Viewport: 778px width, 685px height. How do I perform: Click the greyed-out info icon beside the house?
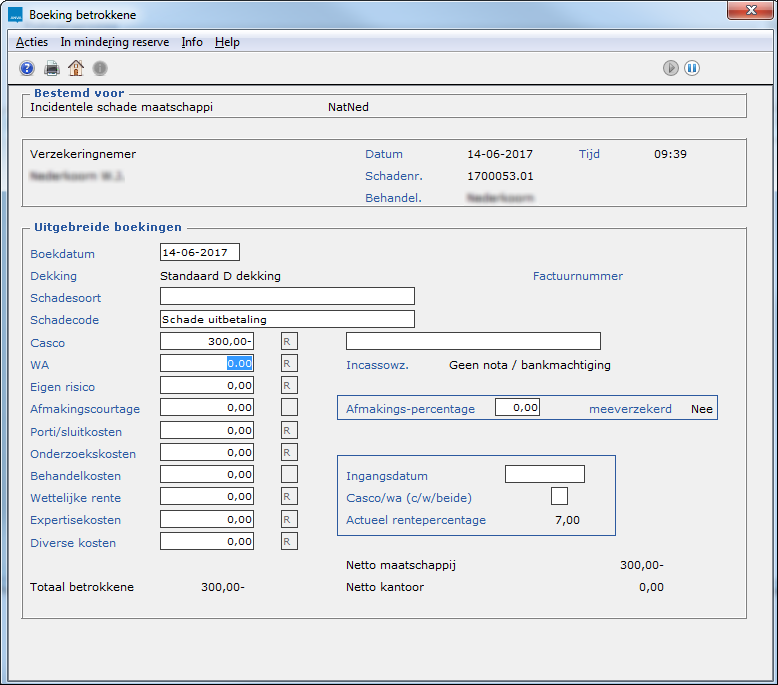click(x=100, y=68)
